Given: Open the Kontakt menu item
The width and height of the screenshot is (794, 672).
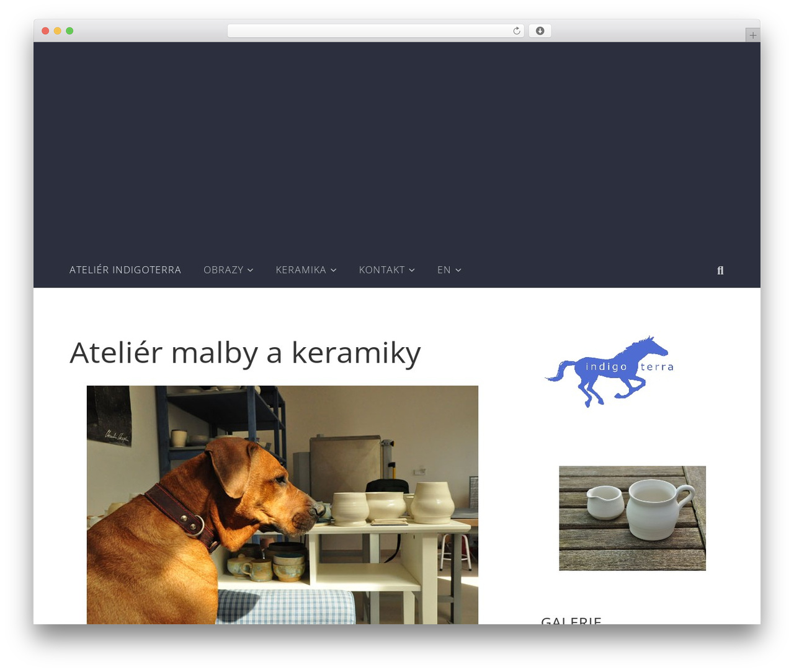Looking at the screenshot, I should (x=381, y=270).
